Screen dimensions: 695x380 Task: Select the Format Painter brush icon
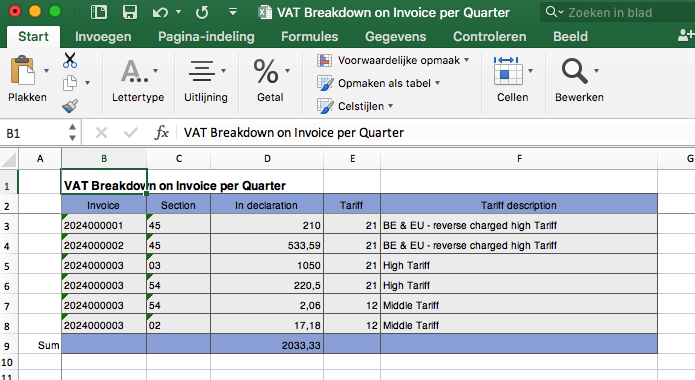coord(70,106)
